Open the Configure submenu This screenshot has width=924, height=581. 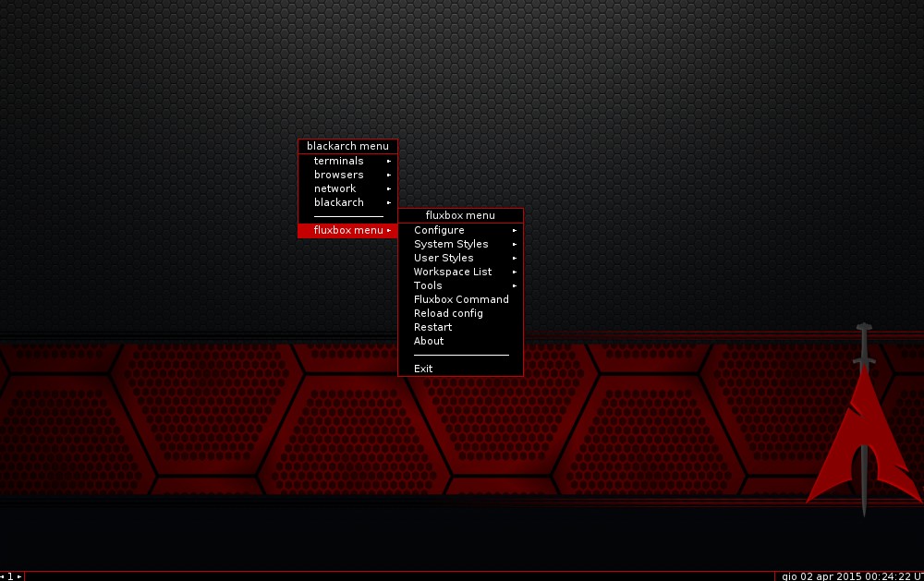[460, 230]
